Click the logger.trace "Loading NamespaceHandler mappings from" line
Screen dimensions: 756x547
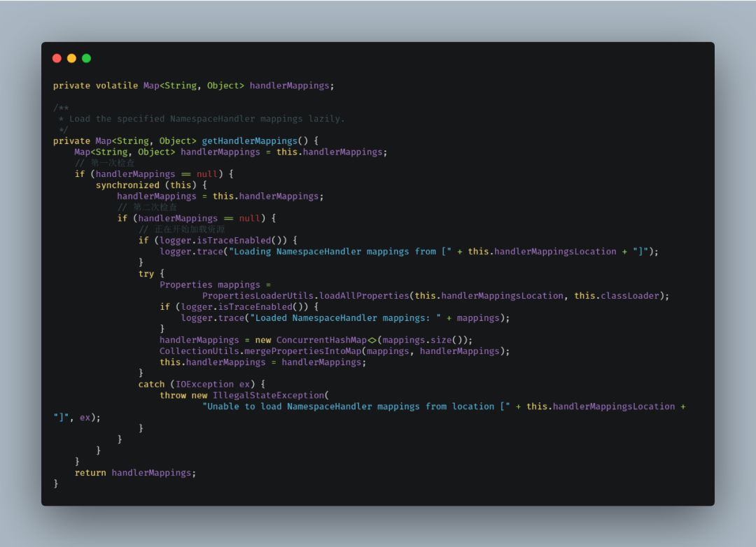tap(409, 252)
